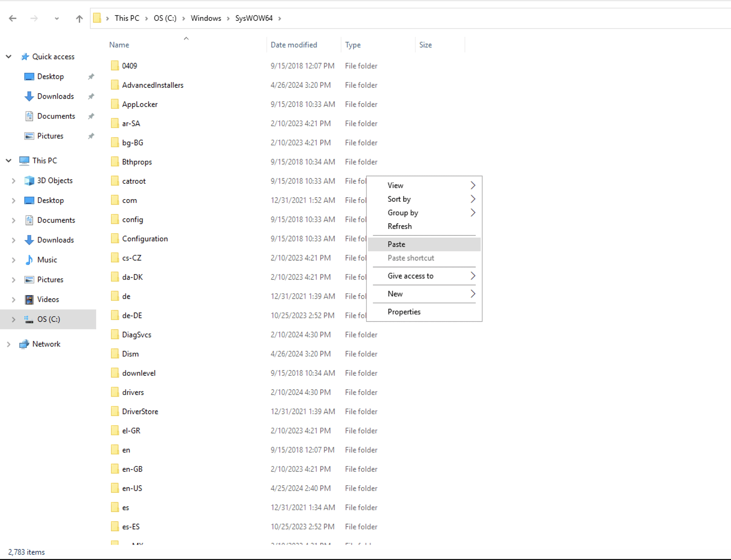Open the Downloads folder icon in Quick access

pos(29,96)
